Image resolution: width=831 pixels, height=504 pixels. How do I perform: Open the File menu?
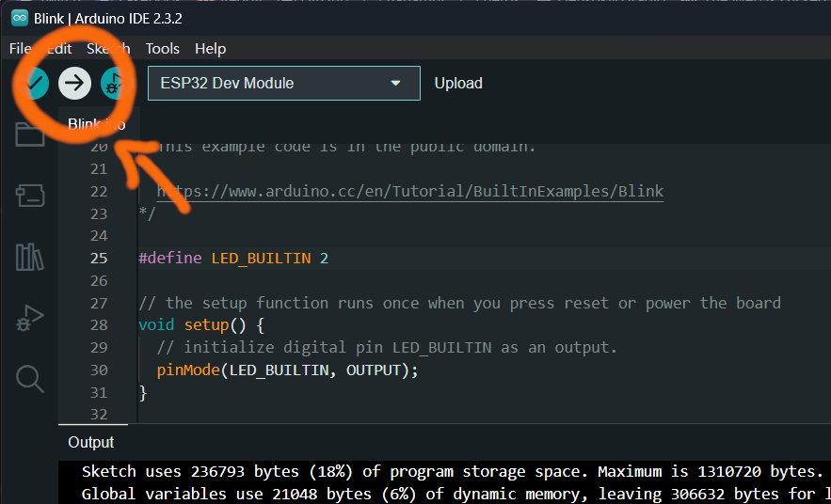(x=20, y=49)
